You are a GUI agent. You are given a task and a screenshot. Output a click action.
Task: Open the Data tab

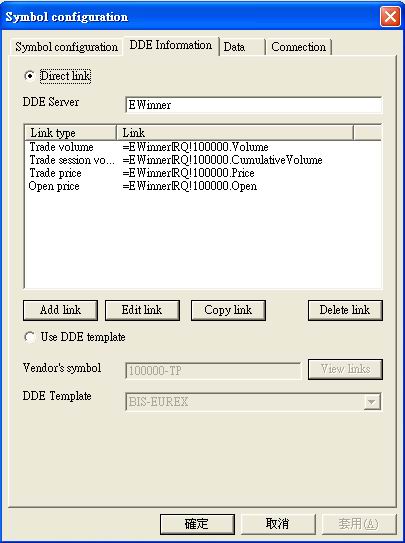tap(241, 47)
